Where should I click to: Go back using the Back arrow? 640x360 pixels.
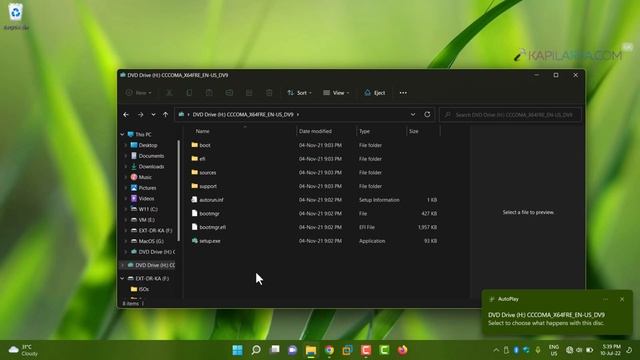click(126, 115)
